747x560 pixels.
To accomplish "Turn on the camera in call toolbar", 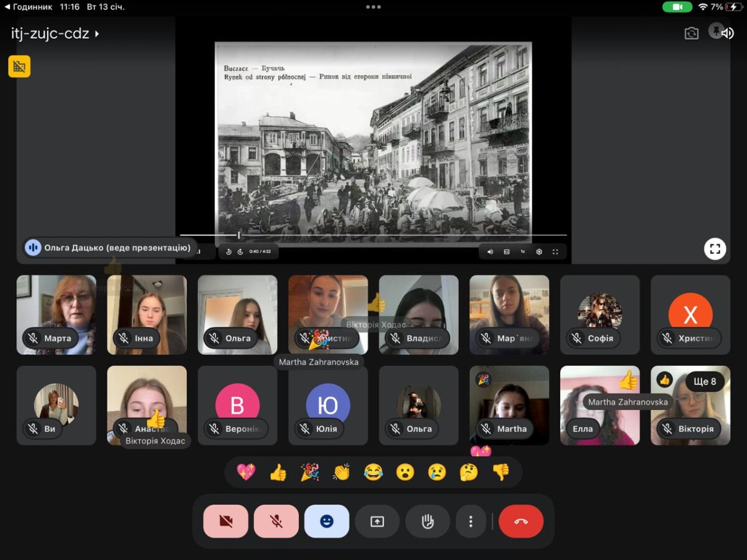I will tap(225, 521).
